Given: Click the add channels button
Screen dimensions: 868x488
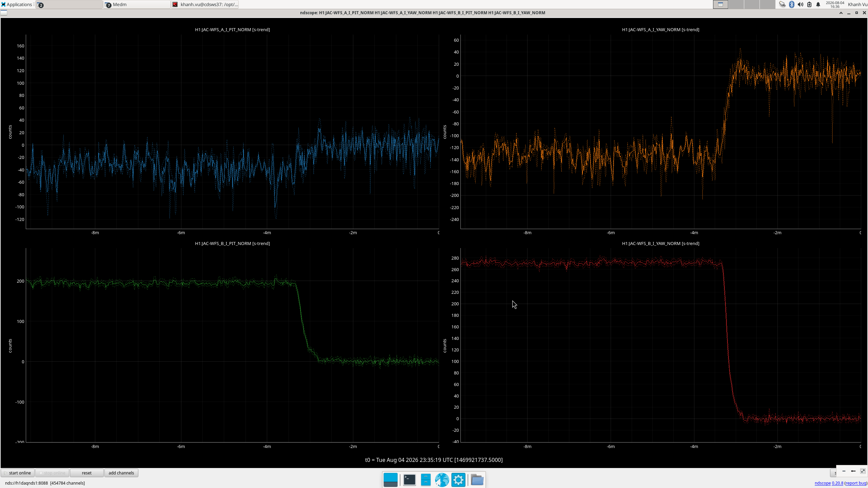Looking at the screenshot, I should pos(121,473).
